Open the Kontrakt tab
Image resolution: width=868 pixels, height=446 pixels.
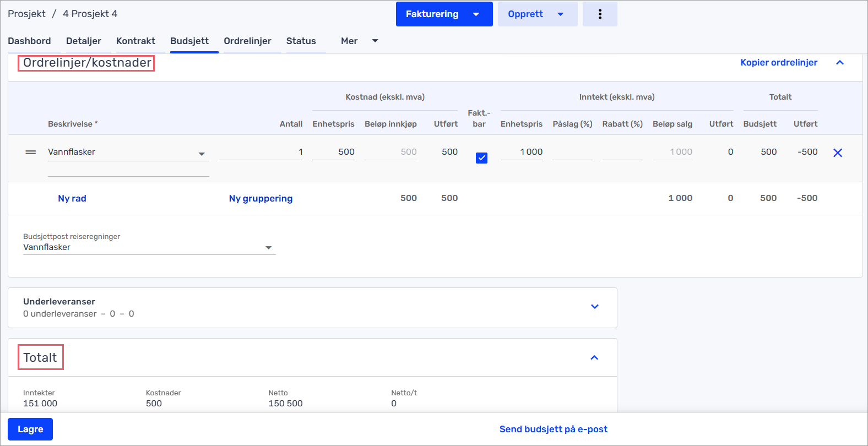click(135, 41)
